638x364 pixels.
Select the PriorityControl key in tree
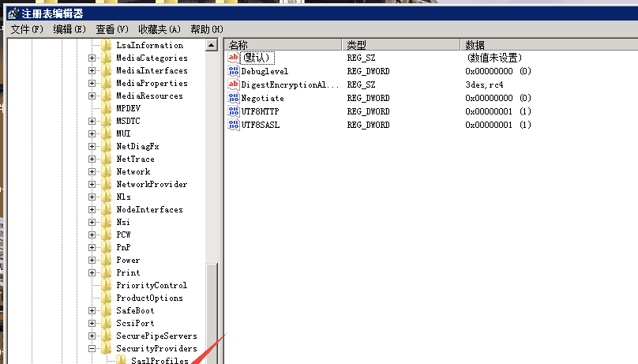151,285
